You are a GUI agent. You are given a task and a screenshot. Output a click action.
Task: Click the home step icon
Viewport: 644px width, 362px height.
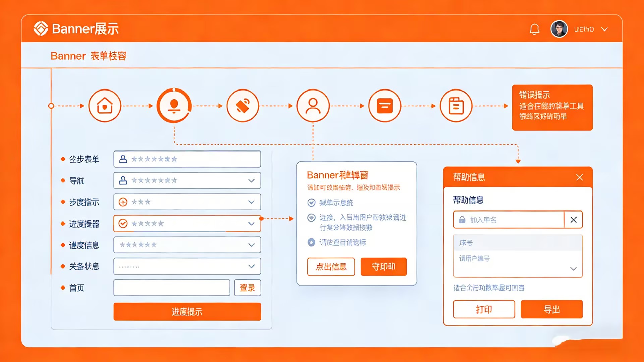tap(105, 106)
